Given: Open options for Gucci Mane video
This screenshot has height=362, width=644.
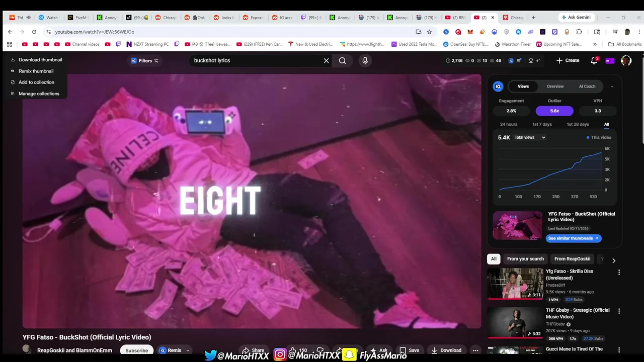Looking at the screenshot, I should click(x=619, y=350).
